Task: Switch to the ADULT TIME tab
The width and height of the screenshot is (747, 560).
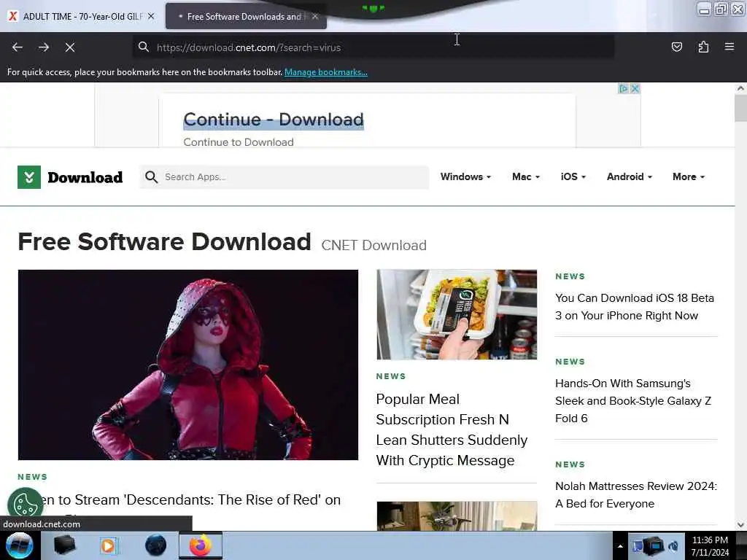Action: click(x=82, y=16)
